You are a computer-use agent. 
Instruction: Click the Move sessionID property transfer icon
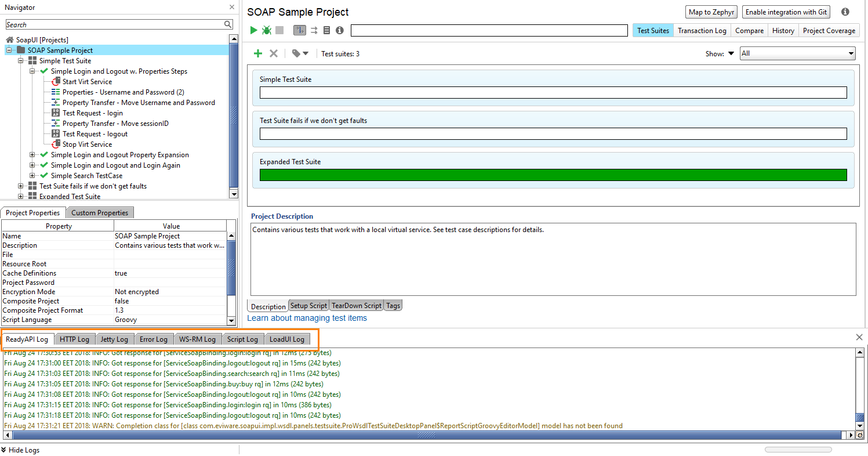[x=56, y=123]
